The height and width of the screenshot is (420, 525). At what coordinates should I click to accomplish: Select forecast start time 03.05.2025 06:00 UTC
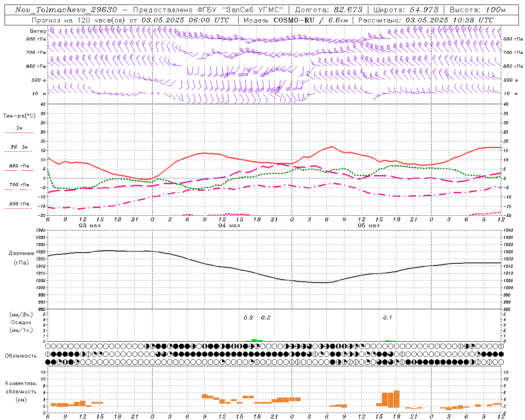[185, 20]
